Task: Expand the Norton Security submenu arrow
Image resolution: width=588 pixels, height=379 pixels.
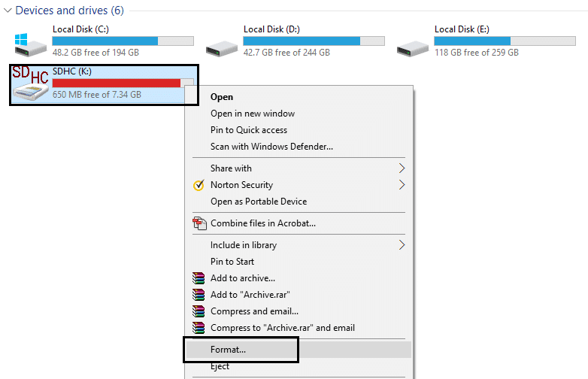Action: tap(402, 185)
